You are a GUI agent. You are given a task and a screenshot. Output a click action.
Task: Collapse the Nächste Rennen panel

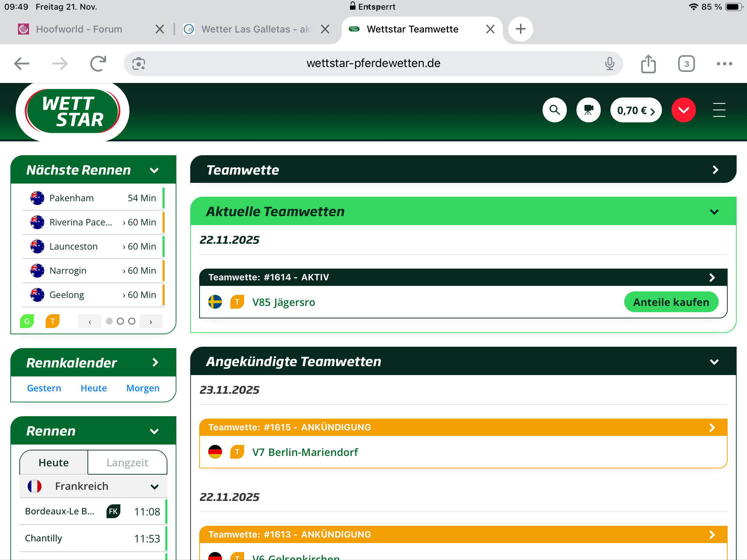154,170
